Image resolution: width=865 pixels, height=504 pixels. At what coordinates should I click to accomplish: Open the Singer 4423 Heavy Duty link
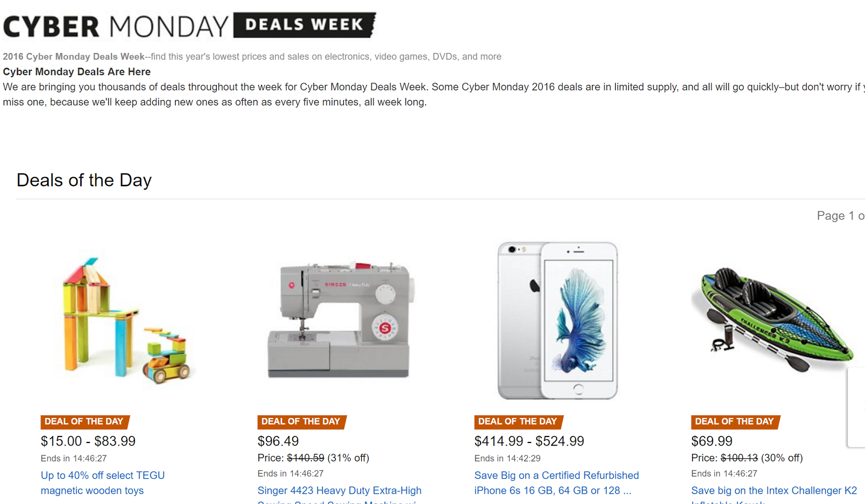click(x=340, y=490)
